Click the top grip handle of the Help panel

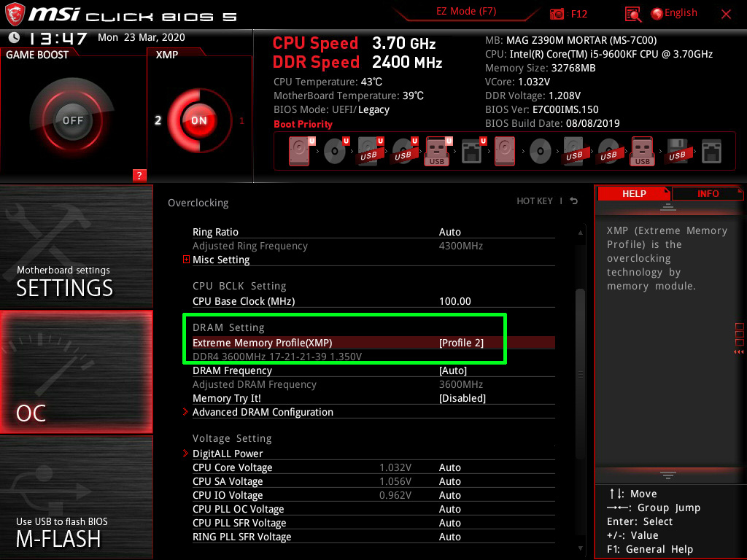coord(668,207)
